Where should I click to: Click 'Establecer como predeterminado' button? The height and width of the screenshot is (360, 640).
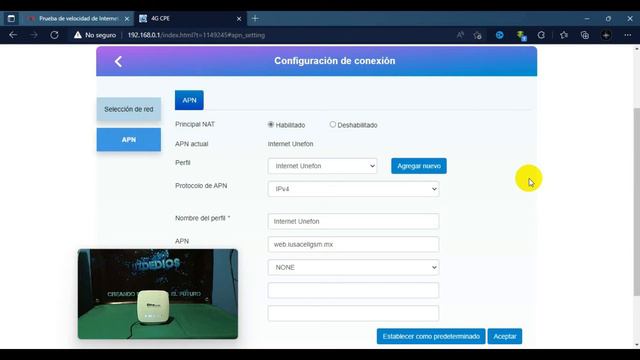(431, 336)
